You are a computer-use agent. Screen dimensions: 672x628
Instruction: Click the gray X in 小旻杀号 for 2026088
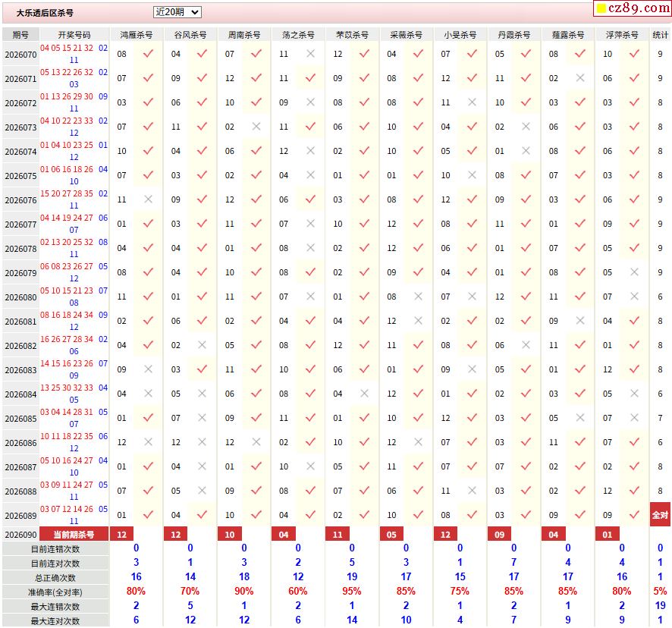tap(472, 491)
